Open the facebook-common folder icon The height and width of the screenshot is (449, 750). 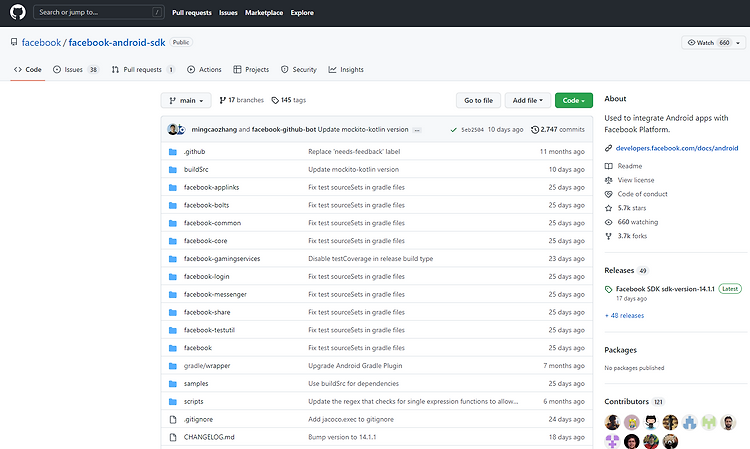pos(173,223)
